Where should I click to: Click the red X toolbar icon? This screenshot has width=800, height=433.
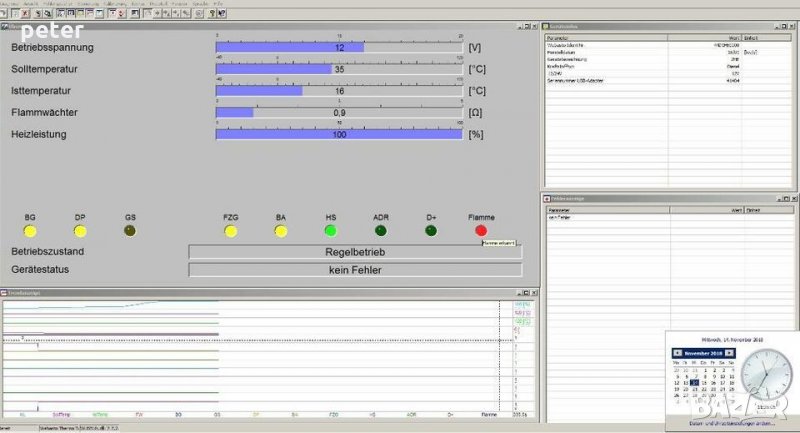pos(26,14)
